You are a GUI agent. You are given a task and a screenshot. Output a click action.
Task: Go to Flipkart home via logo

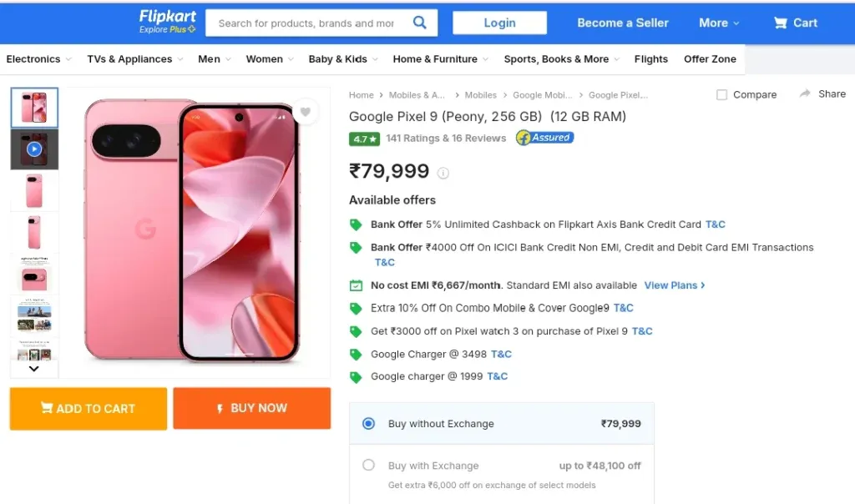(167, 23)
